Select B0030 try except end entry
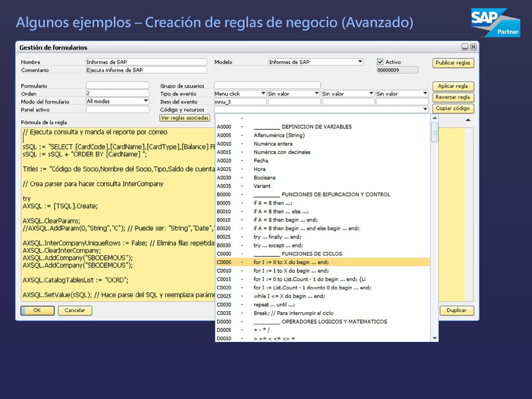This screenshot has width=532, height=399. tap(323, 245)
